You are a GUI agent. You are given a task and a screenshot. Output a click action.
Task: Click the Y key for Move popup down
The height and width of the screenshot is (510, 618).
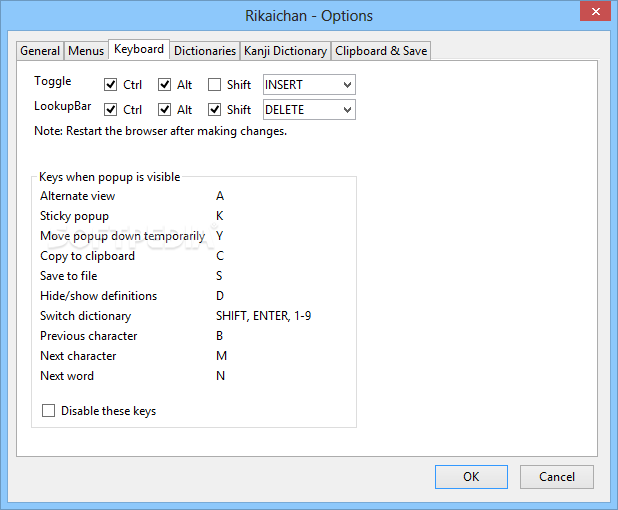tap(220, 236)
